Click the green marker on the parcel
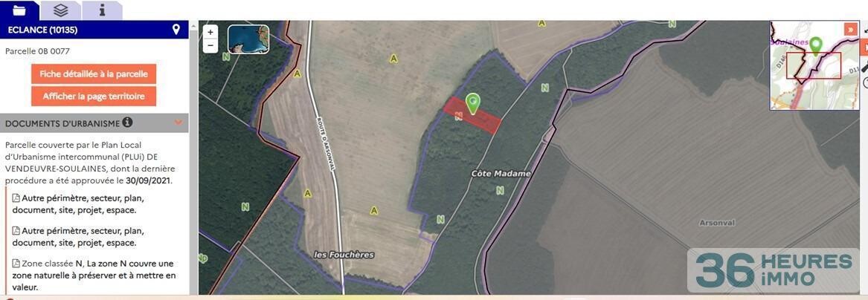Viewport: 868px width, 300px height. click(x=472, y=103)
